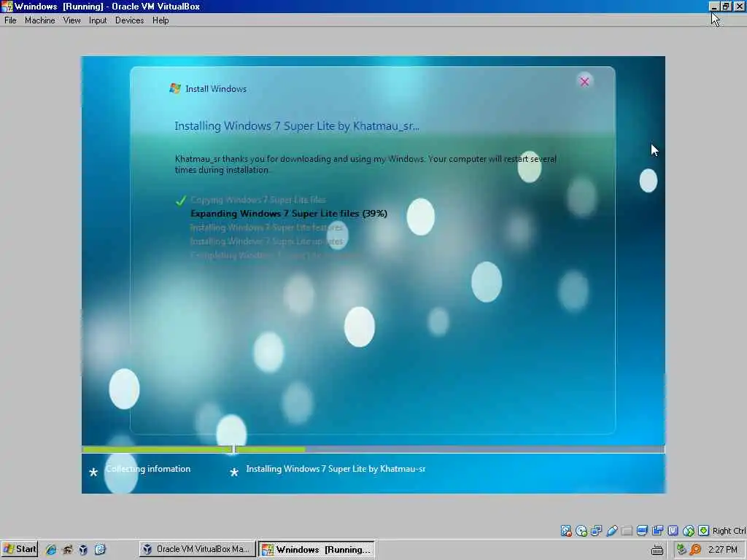Image resolution: width=747 pixels, height=560 pixels.
Task: Click the virtualization features status icon
Action: pyautogui.click(x=673, y=531)
